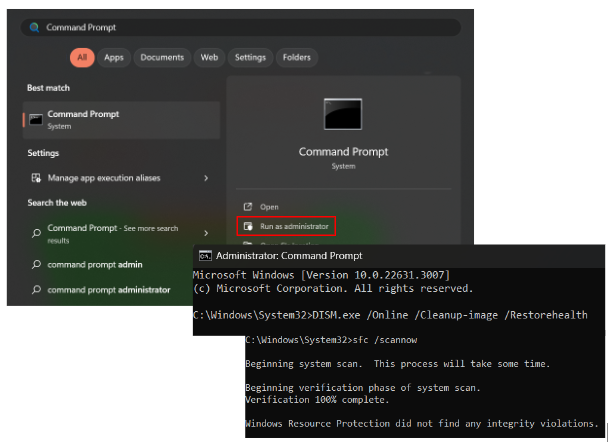Image resolution: width=608 pixels, height=443 pixels.
Task: Click search icon beside command prompt administrator
Action: (36, 290)
